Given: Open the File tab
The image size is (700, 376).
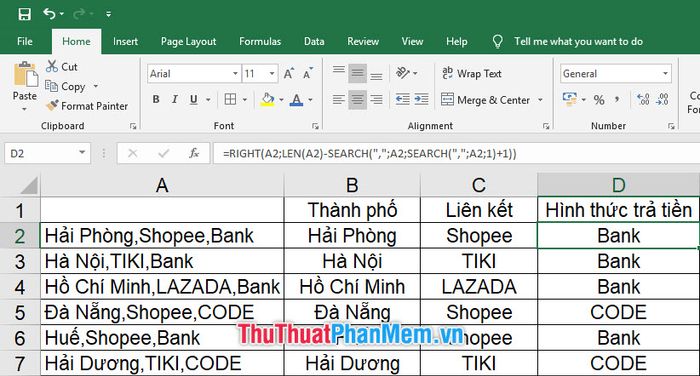Looking at the screenshot, I should point(25,42).
